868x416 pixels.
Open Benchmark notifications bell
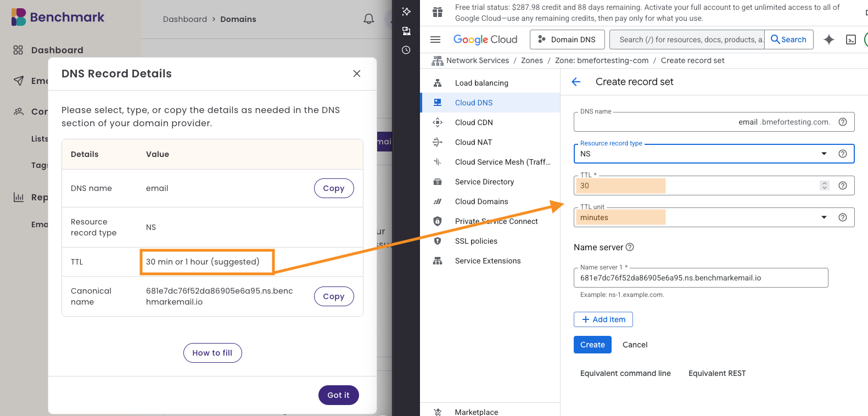pyautogui.click(x=369, y=19)
